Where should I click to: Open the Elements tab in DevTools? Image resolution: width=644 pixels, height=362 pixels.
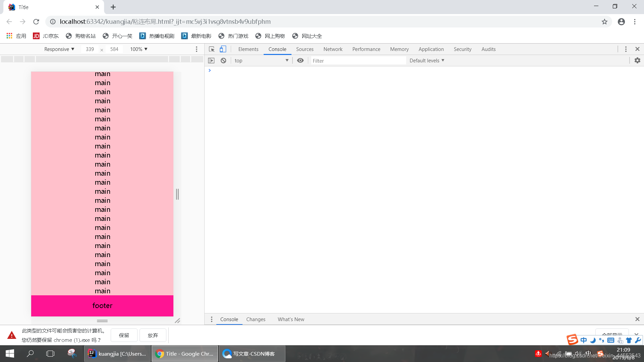pyautogui.click(x=248, y=49)
